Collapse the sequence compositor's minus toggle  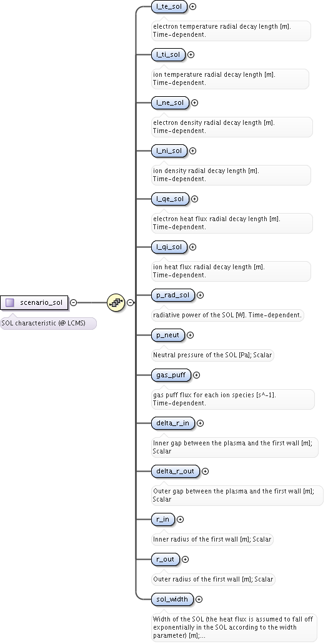click(131, 303)
